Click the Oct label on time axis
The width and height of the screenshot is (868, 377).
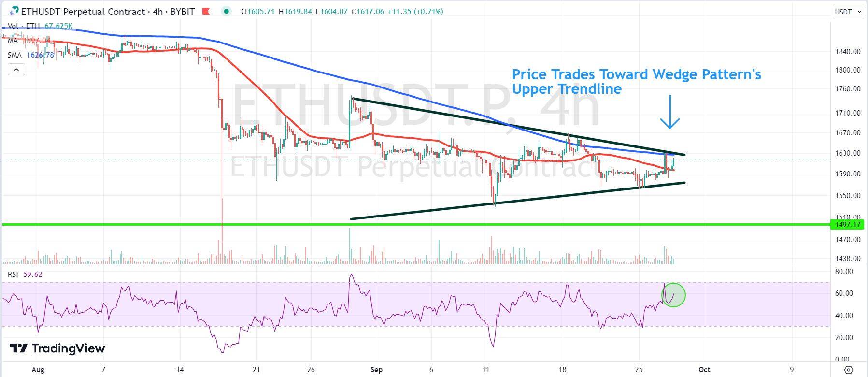pyautogui.click(x=704, y=370)
